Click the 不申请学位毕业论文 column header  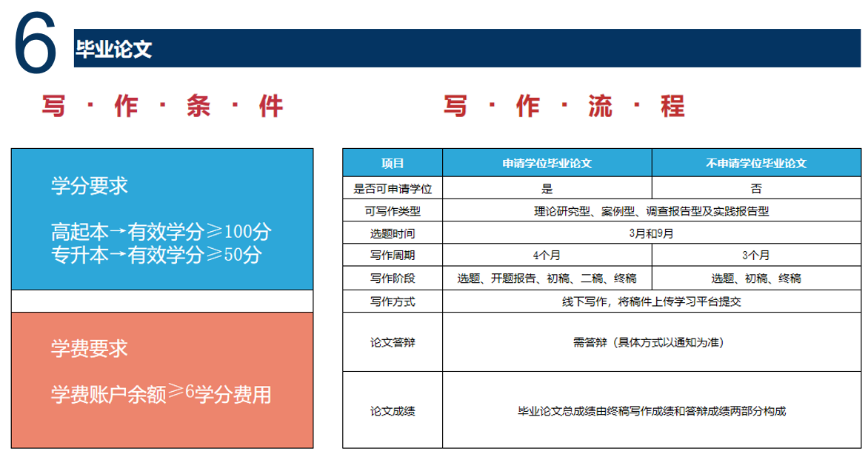point(756,163)
